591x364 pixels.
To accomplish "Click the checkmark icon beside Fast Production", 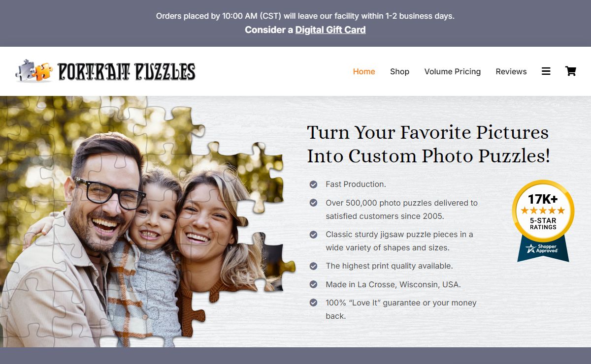I will [313, 184].
